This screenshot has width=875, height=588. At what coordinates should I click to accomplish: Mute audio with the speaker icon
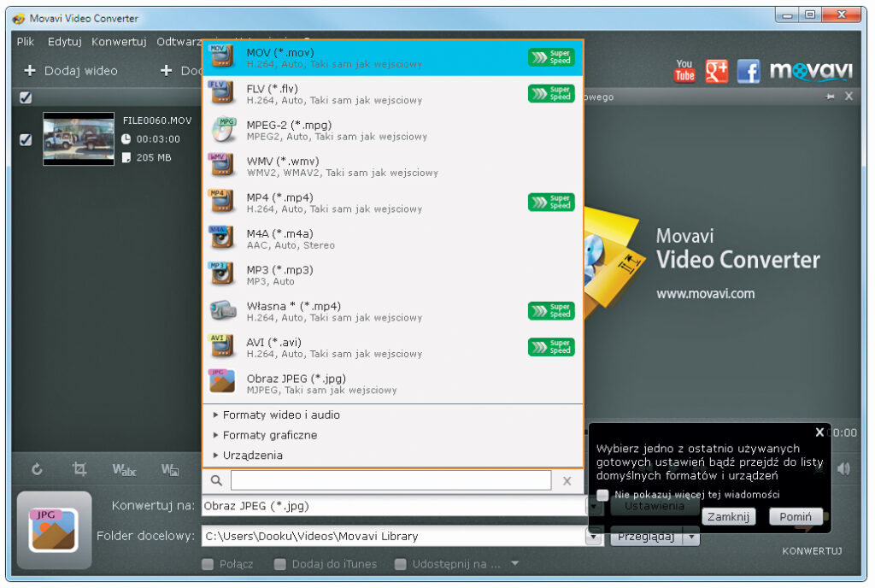click(x=843, y=468)
